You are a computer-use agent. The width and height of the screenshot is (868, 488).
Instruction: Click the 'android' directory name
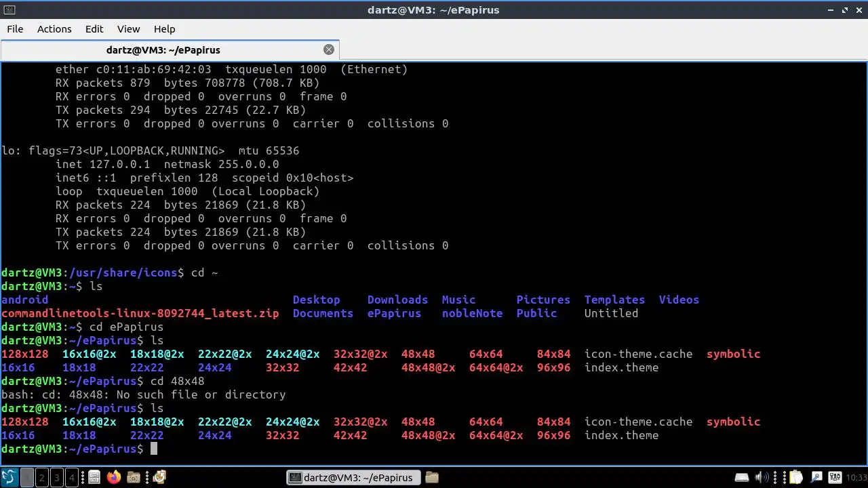[x=25, y=300]
